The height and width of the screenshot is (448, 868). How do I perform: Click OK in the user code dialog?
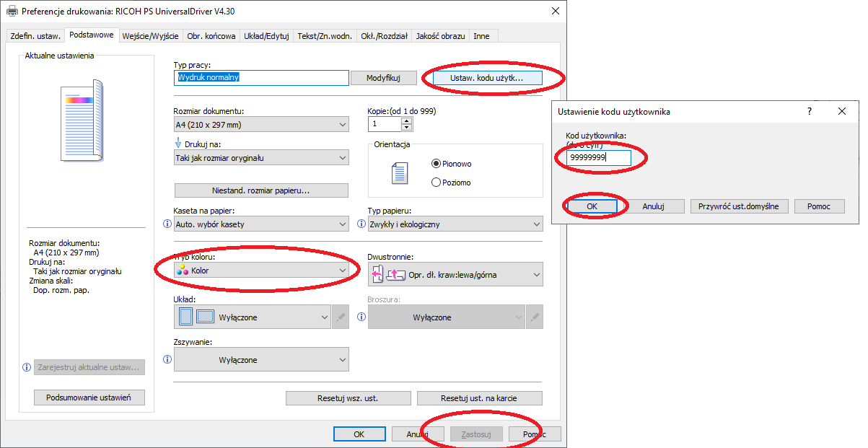tap(592, 206)
